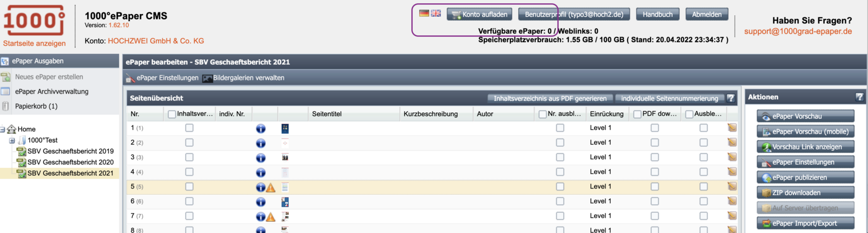Open help icon in Aktionen panel header

click(859, 97)
